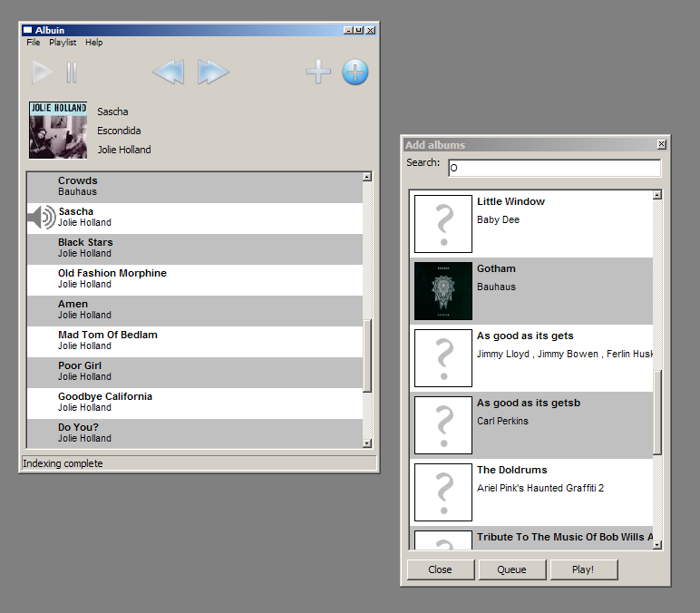The height and width of the screenshot is (613, 700).
Task: Select the As good as its gets album
Action: click(531, 358)
